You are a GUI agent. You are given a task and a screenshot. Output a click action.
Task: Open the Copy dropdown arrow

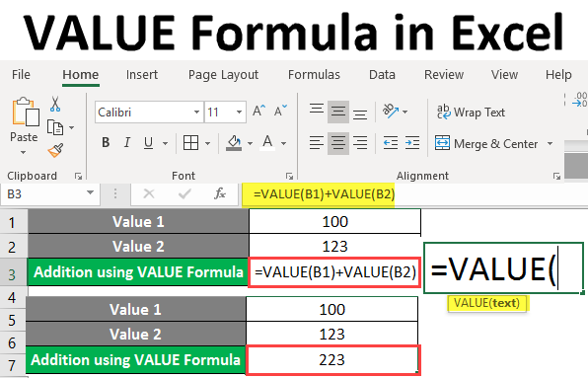[71, 128]
